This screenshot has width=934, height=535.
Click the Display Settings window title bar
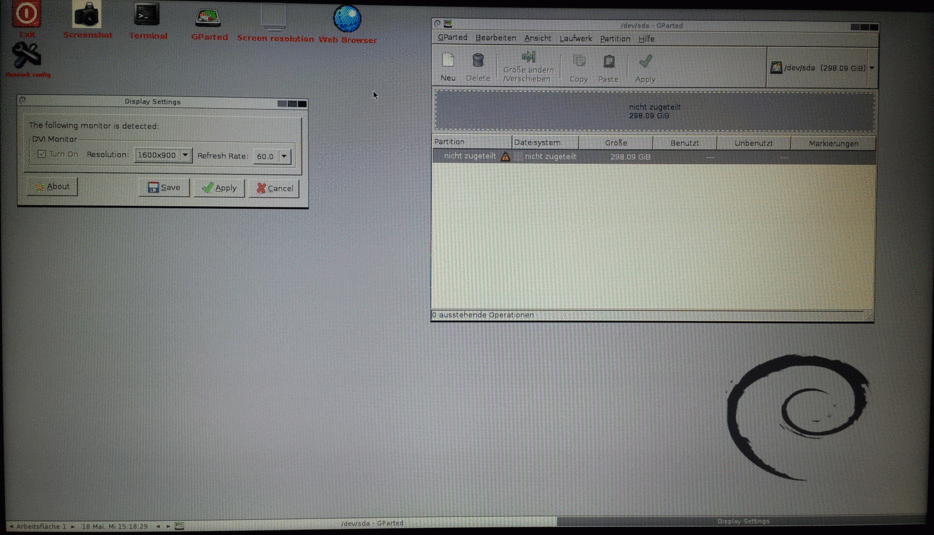[x=152, y=102]
